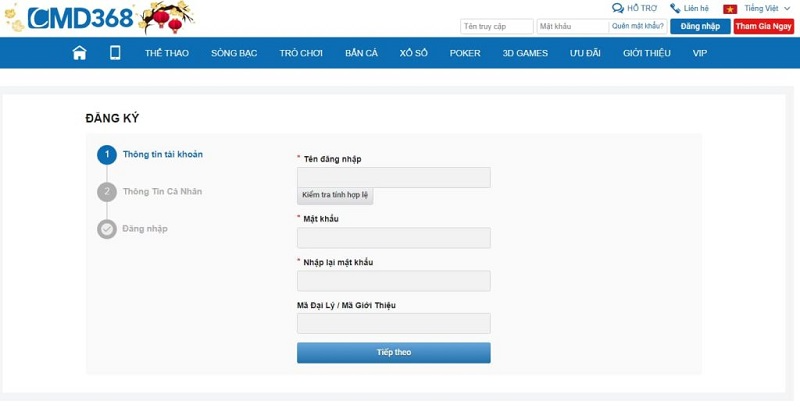Click the Tiếp theo button
Viewport: 800px width, 408px height.
(393, 353)
